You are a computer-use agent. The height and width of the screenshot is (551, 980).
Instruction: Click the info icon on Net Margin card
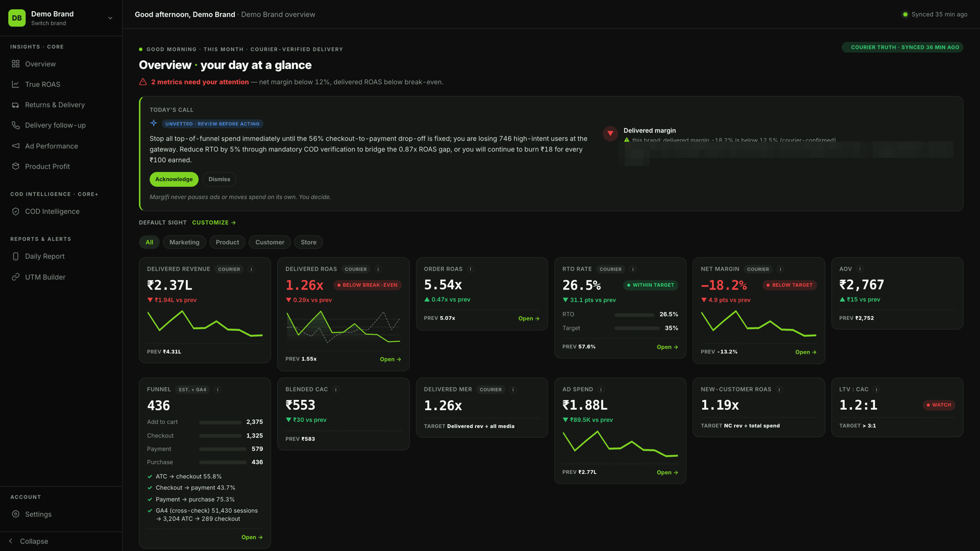click(780, 269)
